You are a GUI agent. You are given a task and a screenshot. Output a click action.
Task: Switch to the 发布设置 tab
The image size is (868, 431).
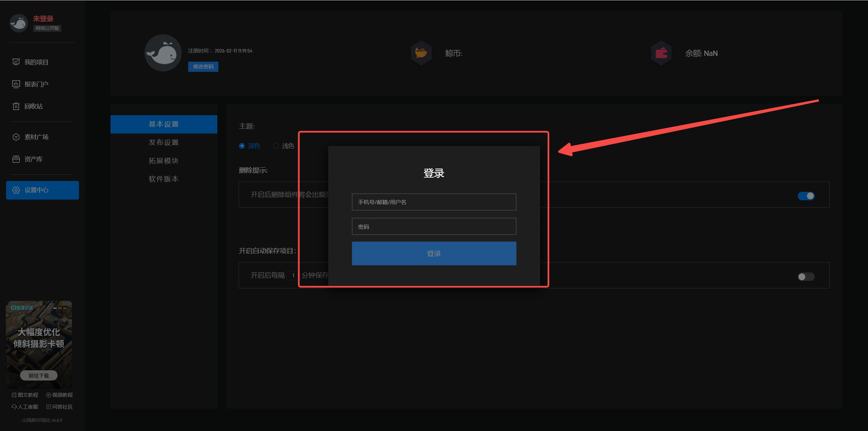pos(163,142)
